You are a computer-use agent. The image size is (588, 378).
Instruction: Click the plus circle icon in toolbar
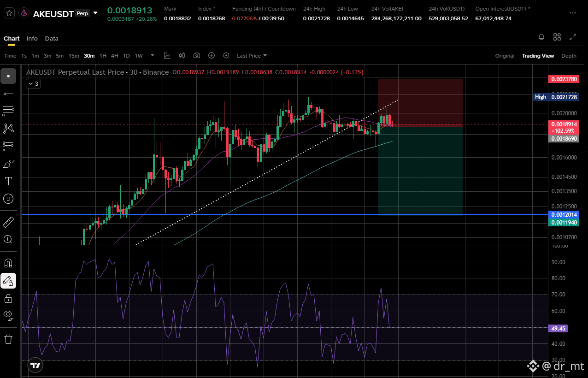[x=212, y=56]
